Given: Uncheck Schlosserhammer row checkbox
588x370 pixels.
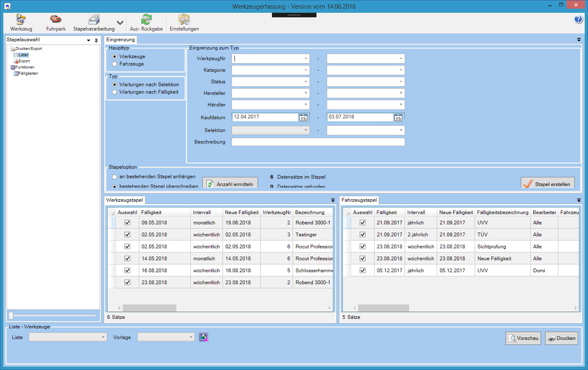Looking at the screenshot, I should coord(127,270).
